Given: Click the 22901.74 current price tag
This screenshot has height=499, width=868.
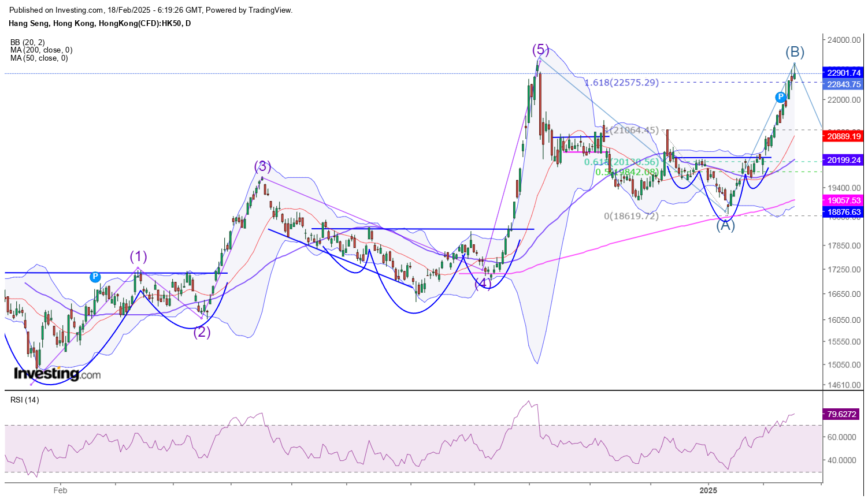Looking at the screenshot, I should click(844, 73).
